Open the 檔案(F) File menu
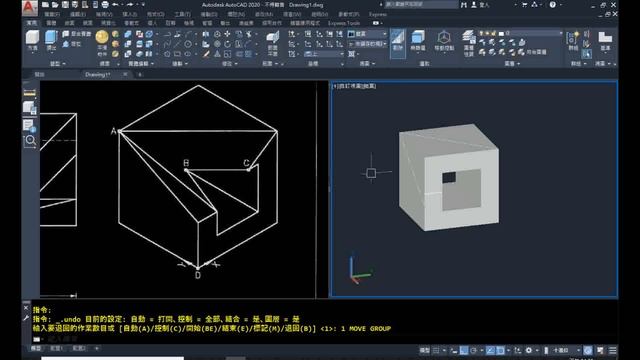The width and height of the screenshot is (640, 360). tap(52, 14)
